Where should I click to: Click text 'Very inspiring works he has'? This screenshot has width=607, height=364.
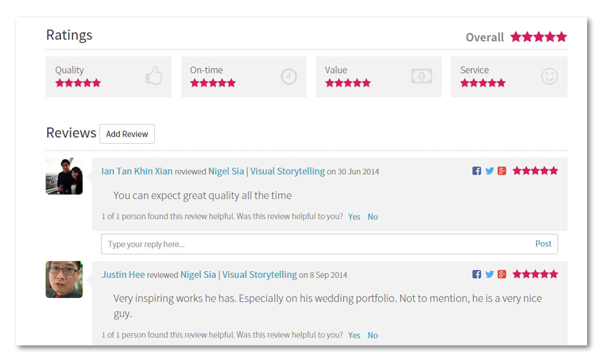pyautogui.click(x=174, y=299)
